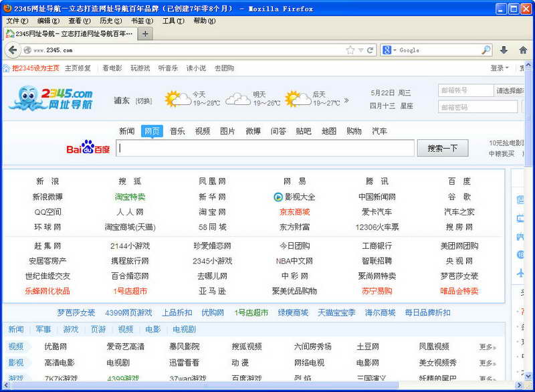
Task: Go back with the browser back arrow
Action: [x=13, y=50]
